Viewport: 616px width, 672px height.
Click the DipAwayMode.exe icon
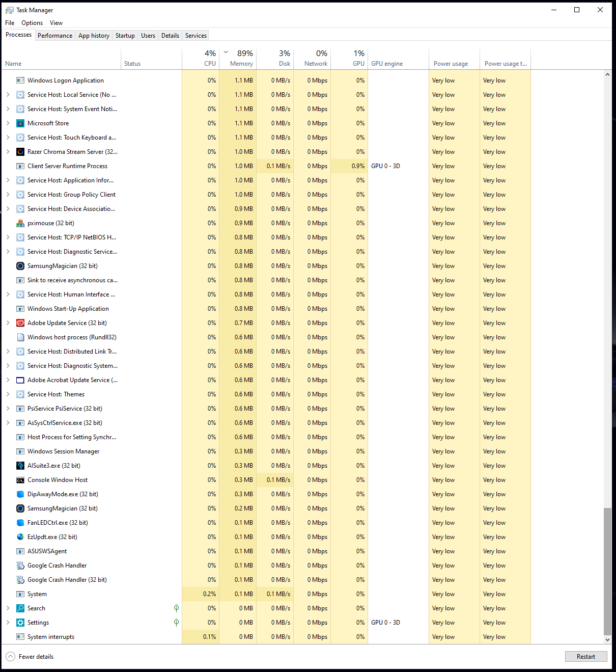click(20, 494)
